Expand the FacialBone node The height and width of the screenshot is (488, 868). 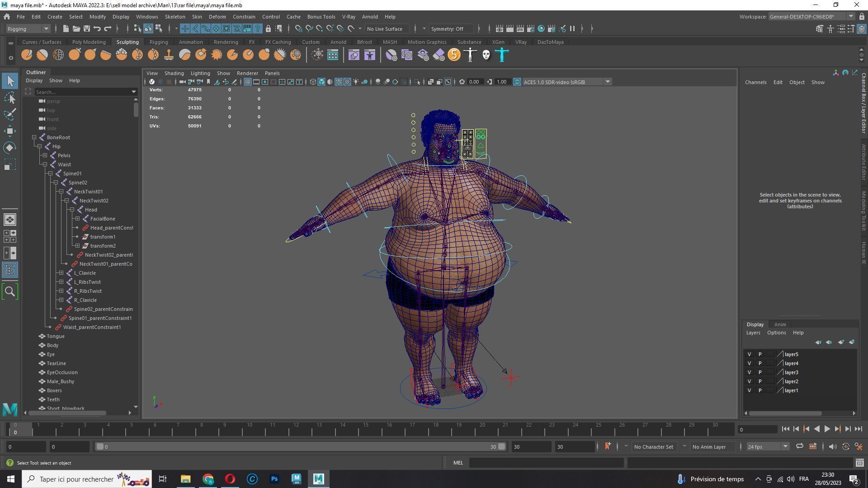[x=78, y=219]
